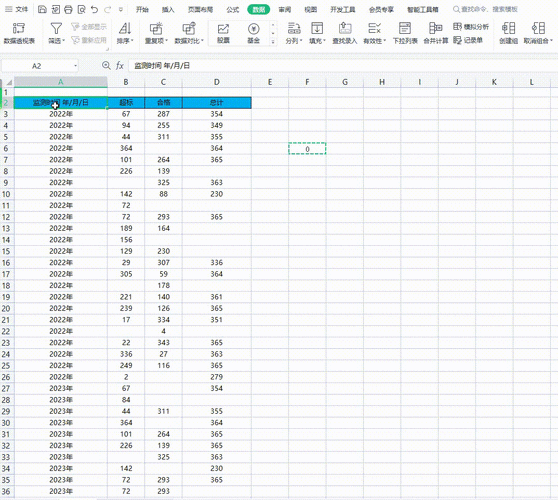Open the Name Box dropdown arrow beside A2
The width and height of the screenshot is (558, 500).
pos(75,66)
